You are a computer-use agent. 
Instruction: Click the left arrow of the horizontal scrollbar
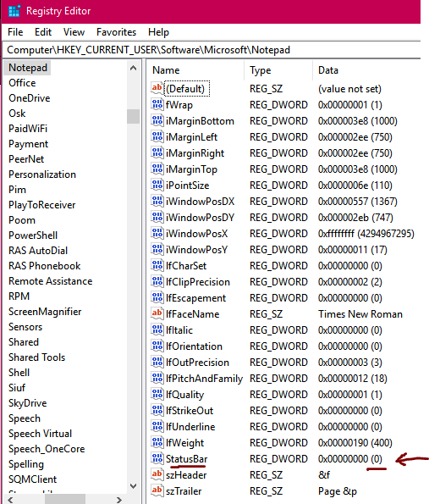pyautogui.click(x=10, y=500)
